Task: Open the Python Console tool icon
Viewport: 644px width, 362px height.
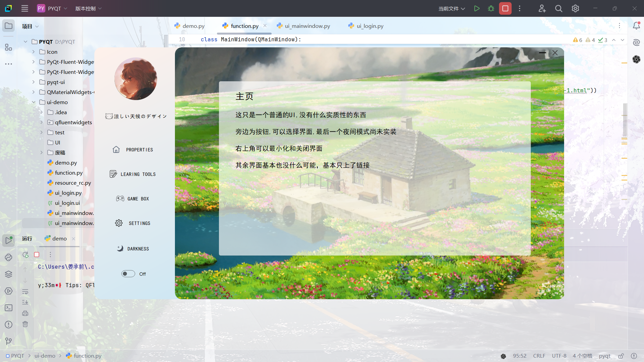Action: pos(8,257)
